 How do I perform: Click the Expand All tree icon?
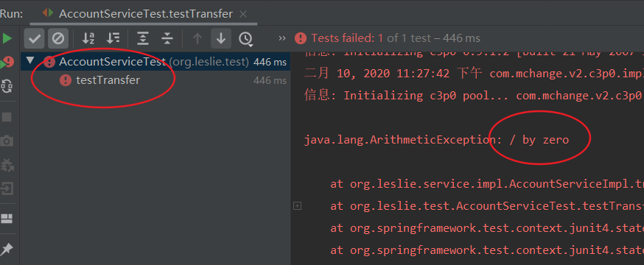[x=142, y=38]
